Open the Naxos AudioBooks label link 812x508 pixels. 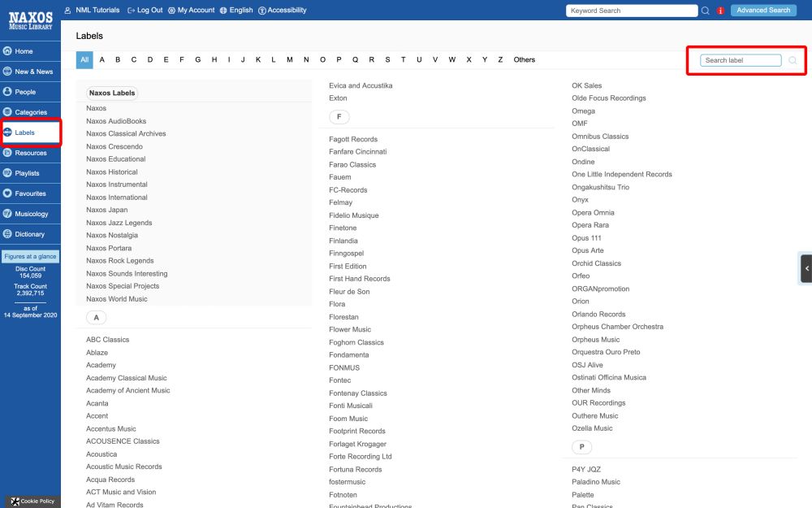pos(116,121)
